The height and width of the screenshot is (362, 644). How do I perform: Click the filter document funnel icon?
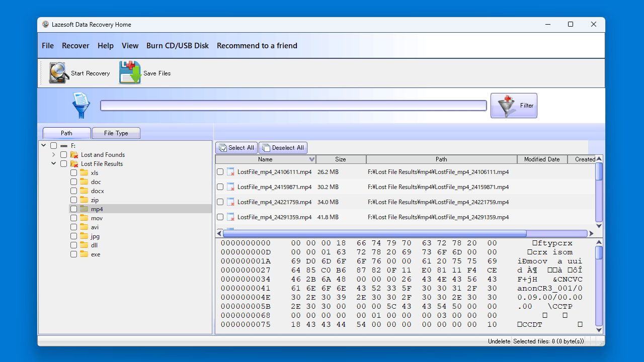[80, 105]
